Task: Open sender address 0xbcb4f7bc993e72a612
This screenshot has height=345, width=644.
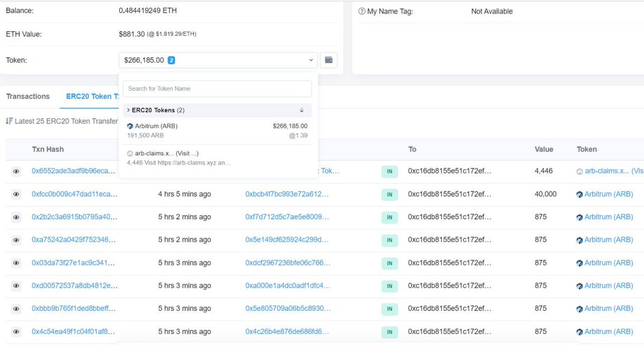Action: click(287, 194)
